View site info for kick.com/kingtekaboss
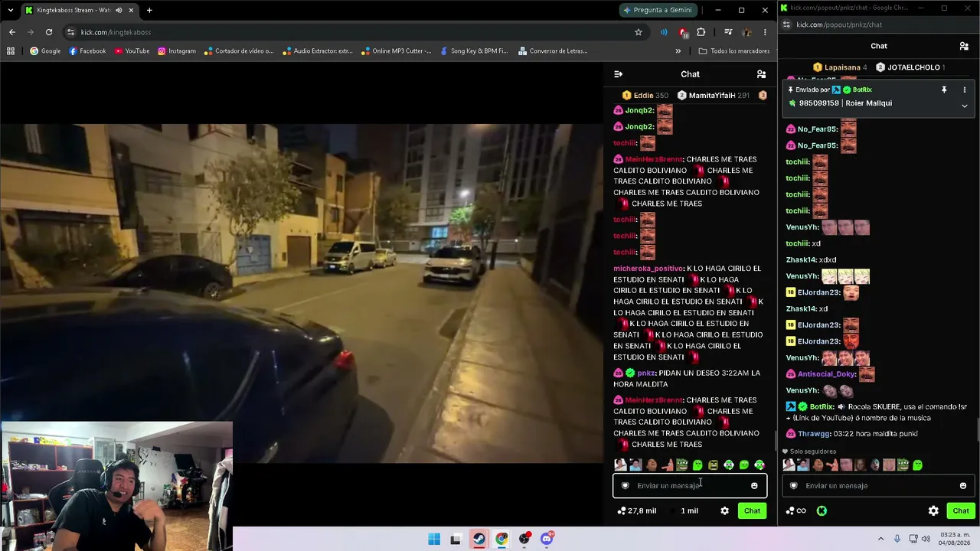Screen dimensions: 980x551 point(70,32)
